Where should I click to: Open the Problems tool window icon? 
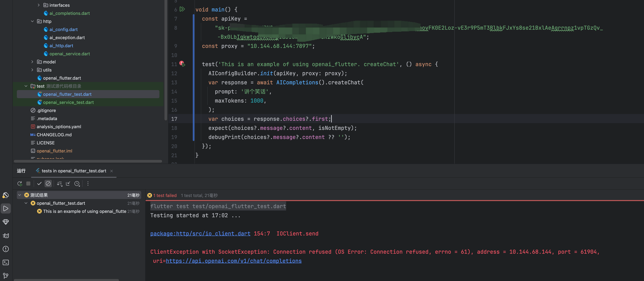pos(6,249)
